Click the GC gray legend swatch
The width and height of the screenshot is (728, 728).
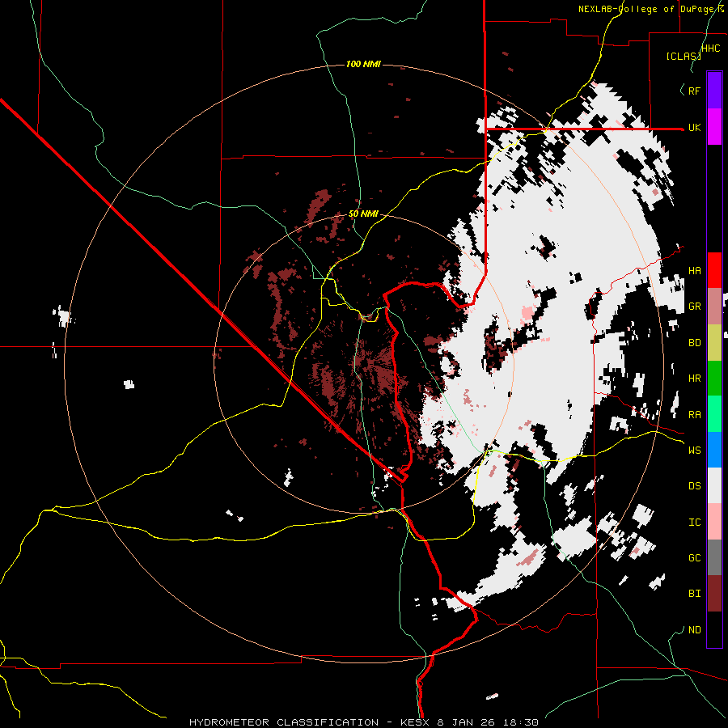pos(714,557)
